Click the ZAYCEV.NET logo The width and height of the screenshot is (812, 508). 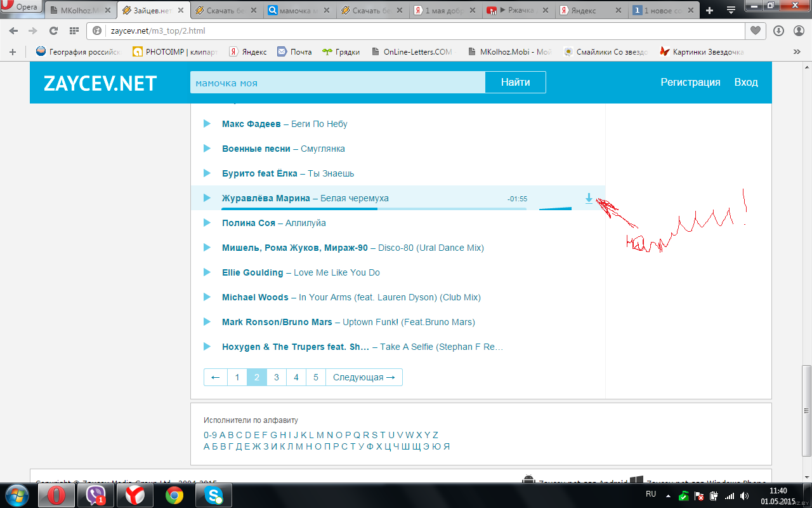click(x=100, y=83)
